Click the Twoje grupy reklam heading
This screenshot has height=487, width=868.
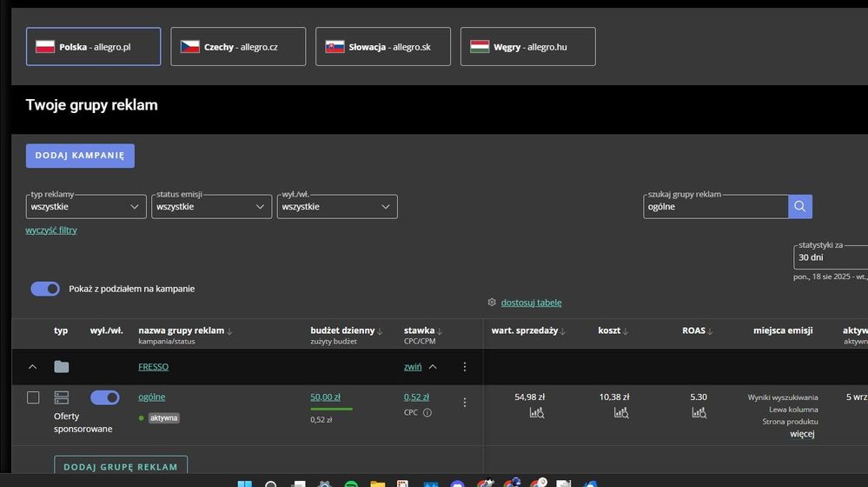(x=92, y=104)
